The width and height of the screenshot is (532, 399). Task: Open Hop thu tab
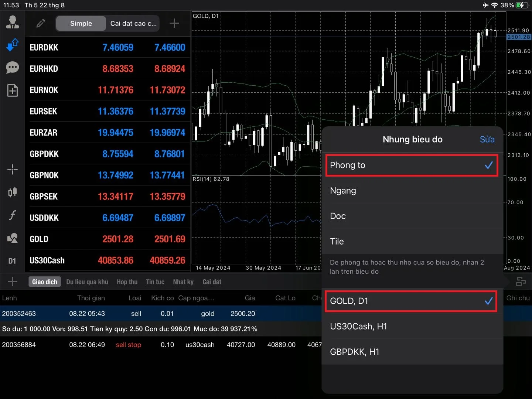(x=127, y=282)
